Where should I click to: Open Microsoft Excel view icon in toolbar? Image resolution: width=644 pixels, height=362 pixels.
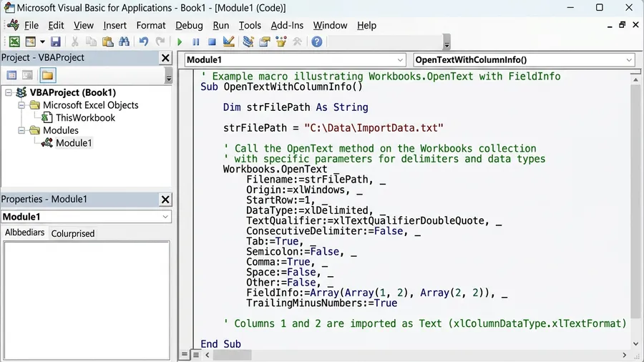coord(14,41)
